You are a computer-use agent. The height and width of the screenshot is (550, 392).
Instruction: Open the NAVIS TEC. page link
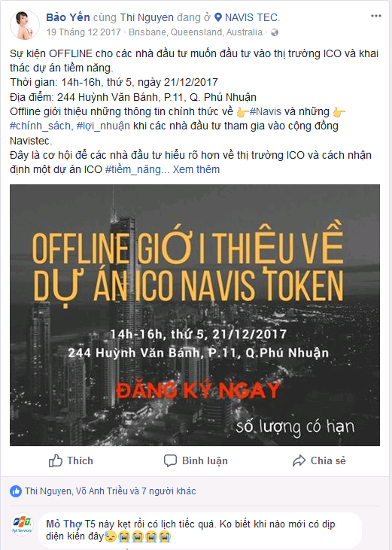[252, 17]
